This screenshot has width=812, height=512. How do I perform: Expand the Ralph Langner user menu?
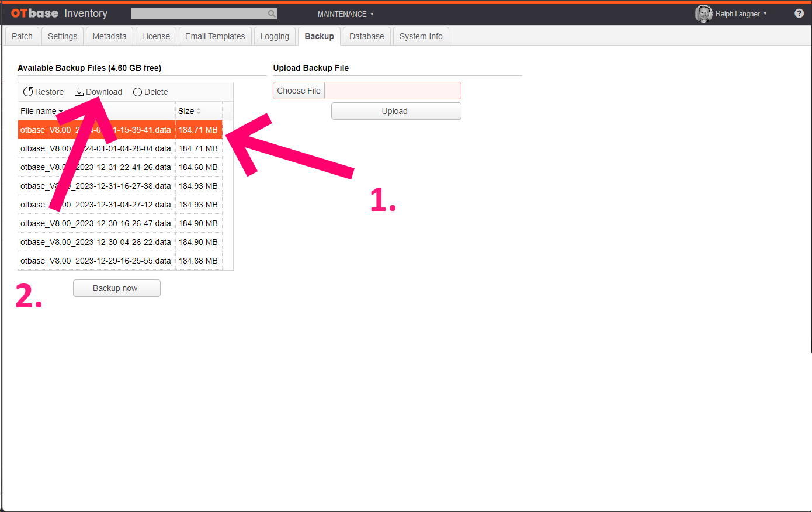741,13
